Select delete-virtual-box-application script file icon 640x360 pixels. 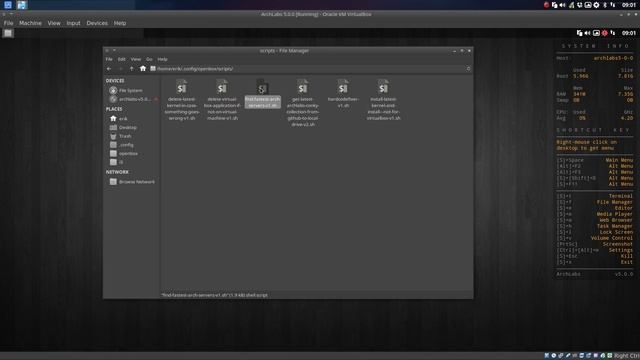pyautogui.click(x=222, y=87)
